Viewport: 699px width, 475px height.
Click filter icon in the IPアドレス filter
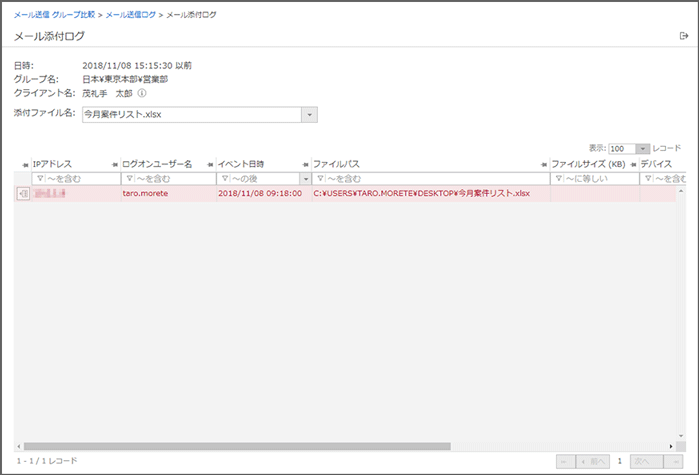coord(39,179)
